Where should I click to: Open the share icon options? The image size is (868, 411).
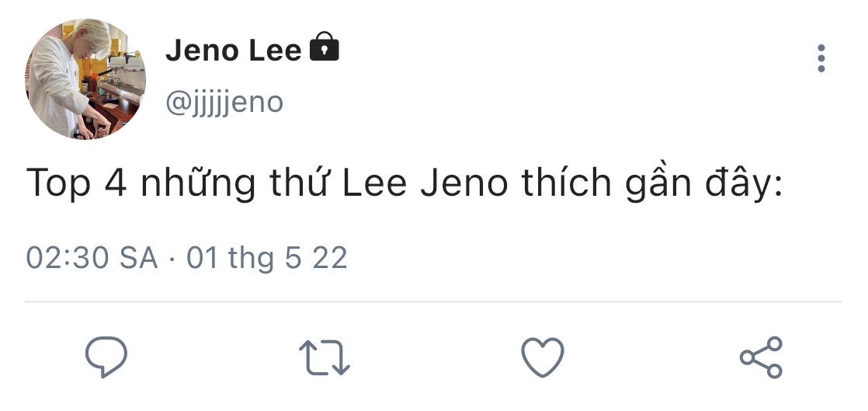pyautogui.click(x=761, y=358)
